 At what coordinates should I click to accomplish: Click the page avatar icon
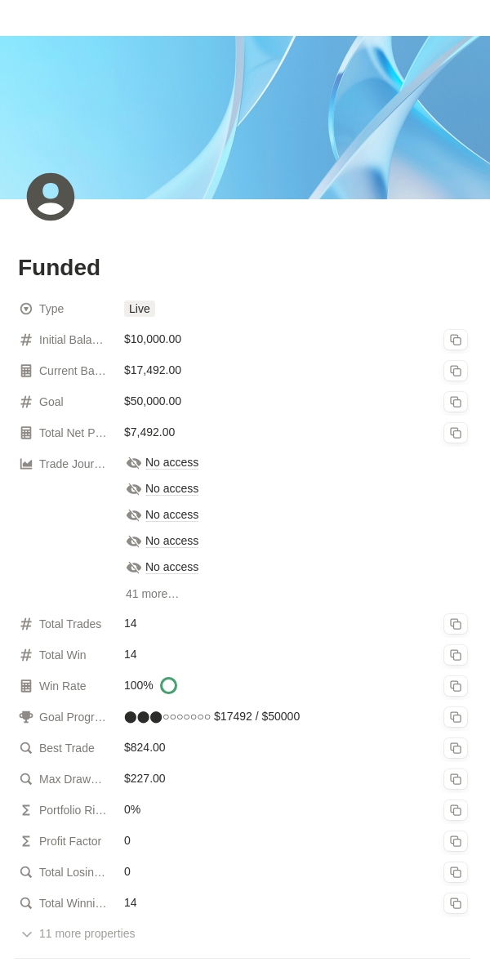[51, 197]
